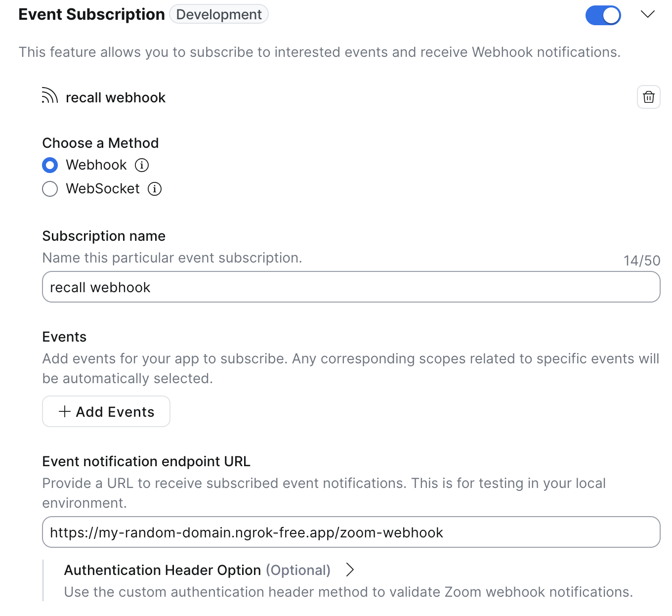672x616 pixels.
Task: Click the Webhook method label text
Action: 96,165
